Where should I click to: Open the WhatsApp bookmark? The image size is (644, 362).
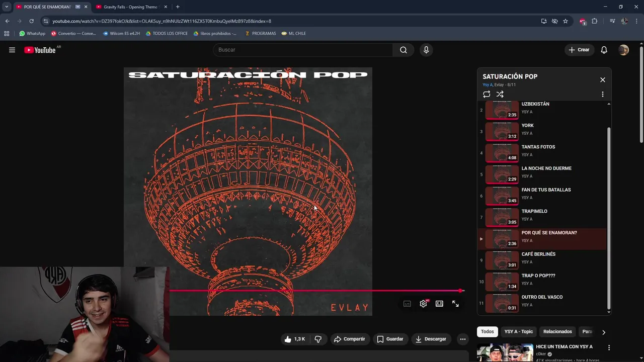[32, 34]
